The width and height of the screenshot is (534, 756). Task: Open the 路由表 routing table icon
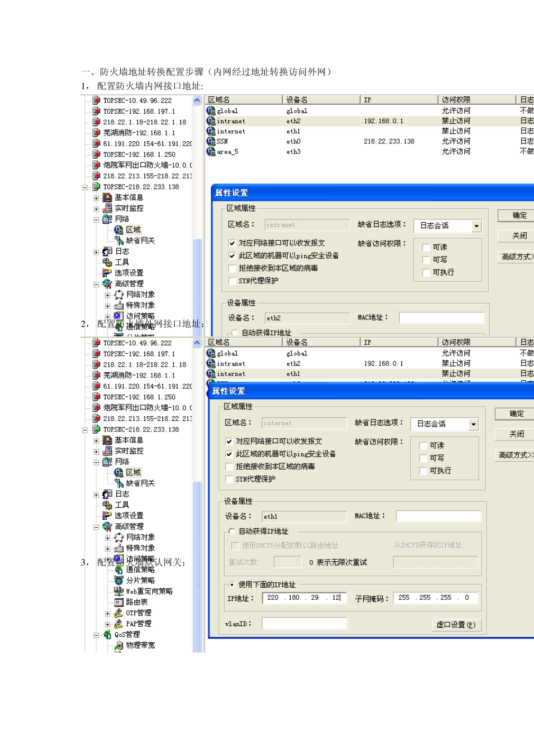(119, 602)
